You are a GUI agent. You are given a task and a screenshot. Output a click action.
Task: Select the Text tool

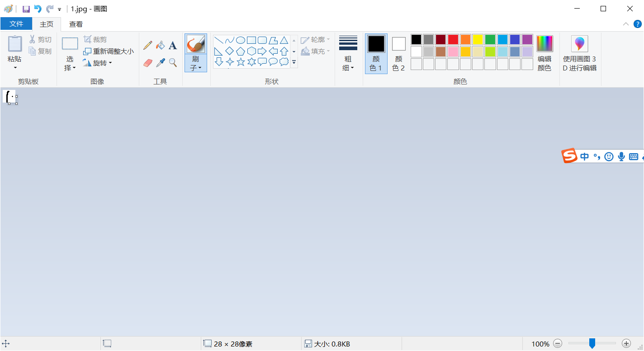[173, 45]
